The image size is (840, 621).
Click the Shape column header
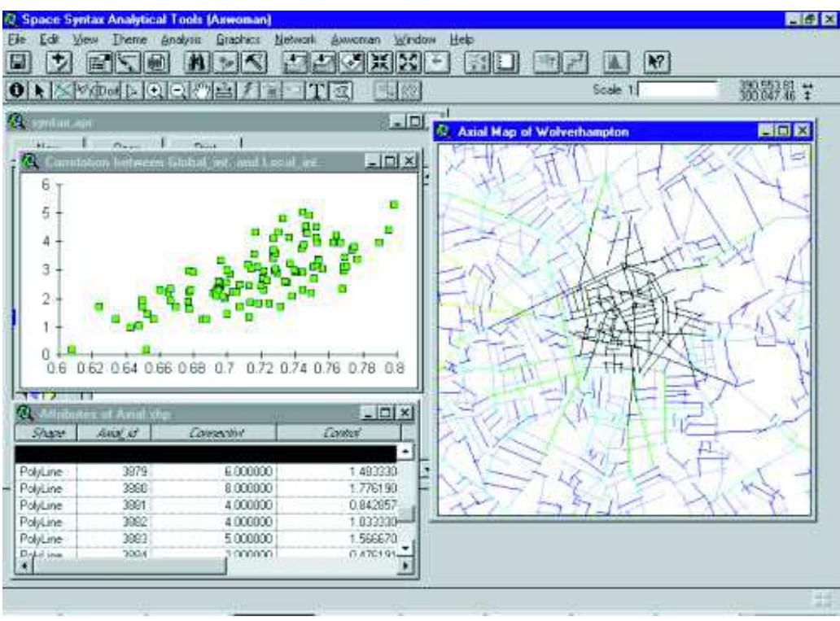click(46, 432)
